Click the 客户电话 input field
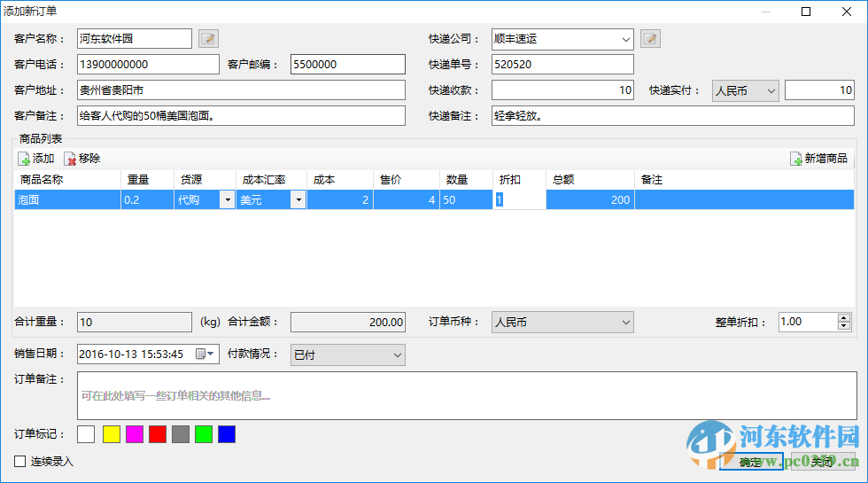This screenshot has height=483, width=868. coord(149,64)
